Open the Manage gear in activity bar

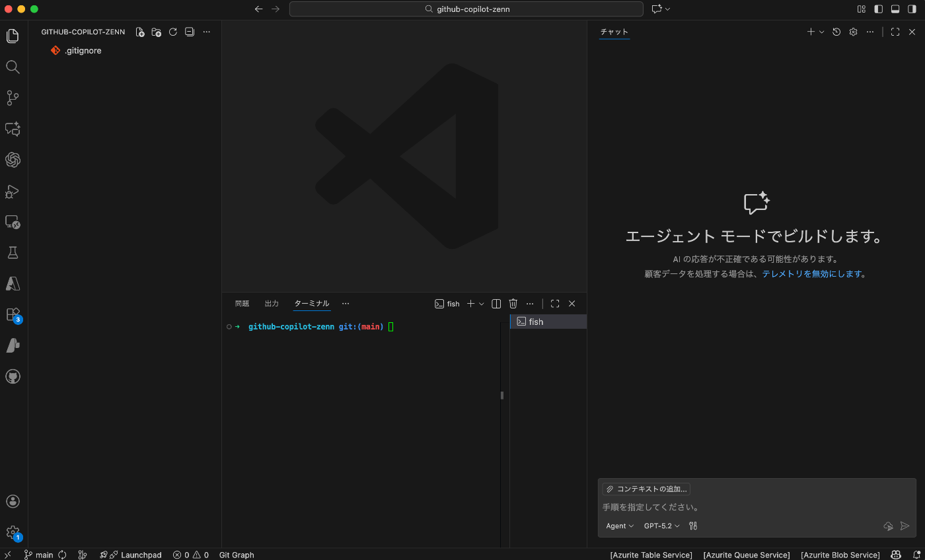point(13,532)
